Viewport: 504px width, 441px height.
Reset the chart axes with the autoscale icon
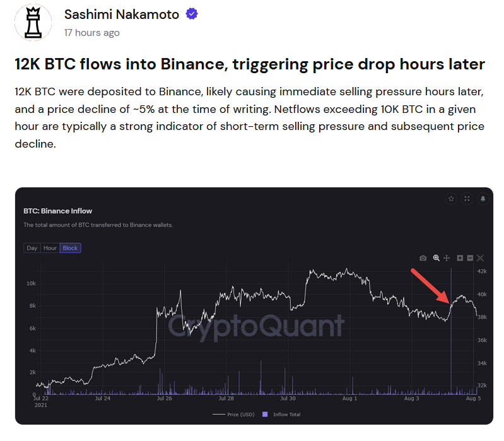(481, 258)
